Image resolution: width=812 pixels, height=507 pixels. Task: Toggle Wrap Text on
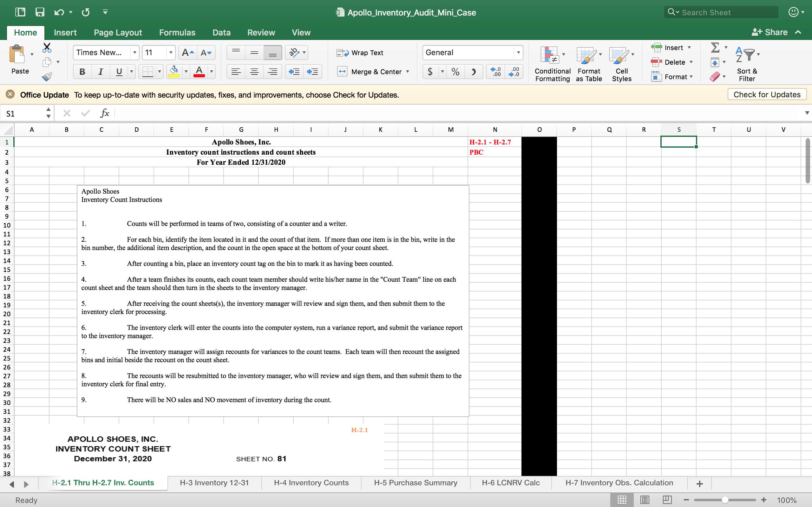pos(360,53)
